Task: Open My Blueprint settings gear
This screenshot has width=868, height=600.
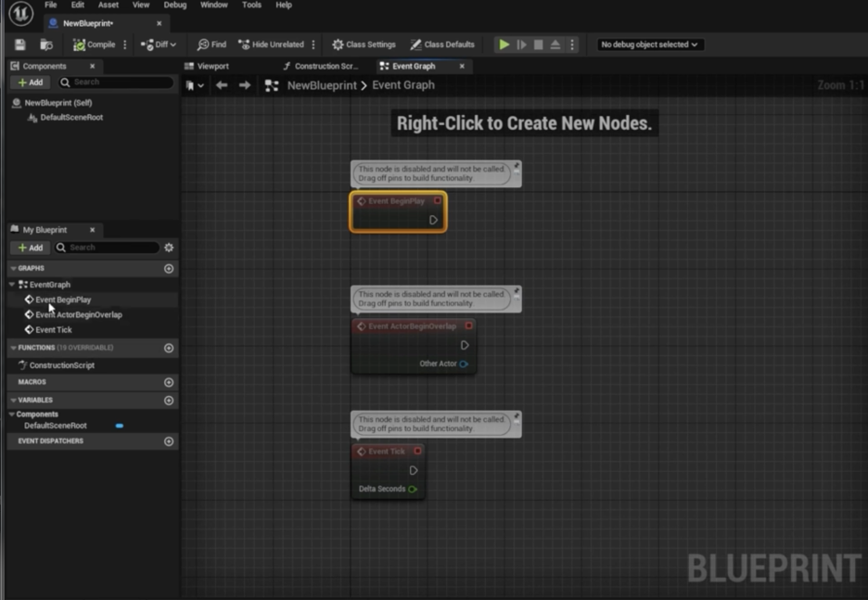Action: [x=169, y=248]
